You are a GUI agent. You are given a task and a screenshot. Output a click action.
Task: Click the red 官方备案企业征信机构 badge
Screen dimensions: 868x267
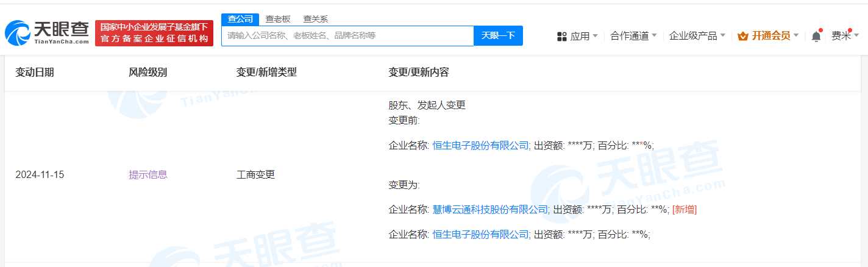coord(154,33)
